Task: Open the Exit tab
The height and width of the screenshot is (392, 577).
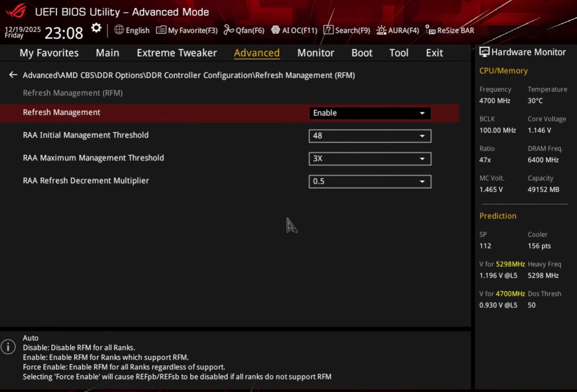Action: [435, 53]
